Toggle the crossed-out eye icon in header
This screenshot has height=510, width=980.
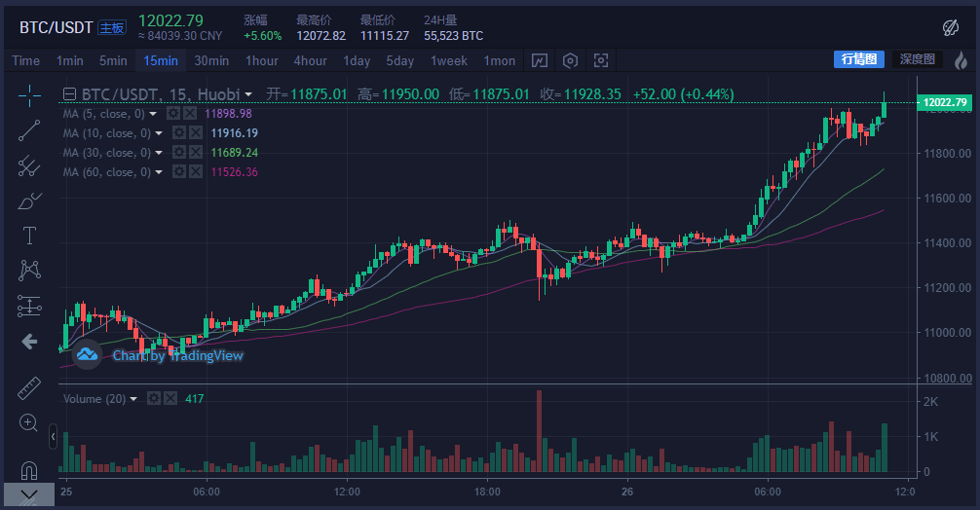click(x=951, y=27)
